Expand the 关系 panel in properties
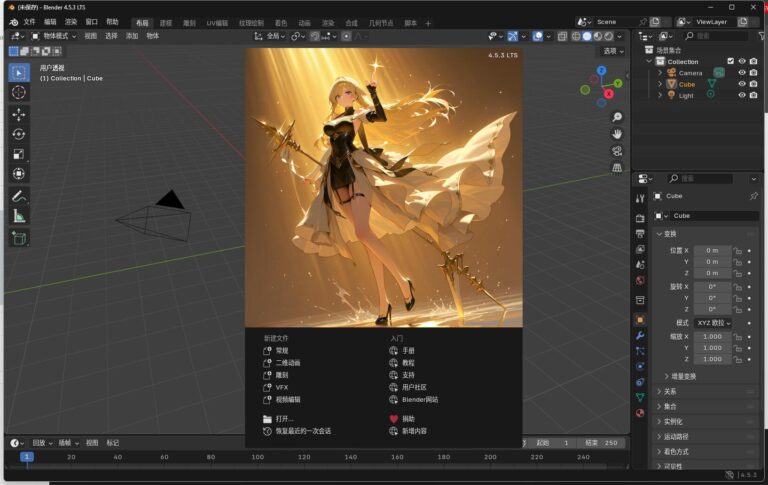 pos(670,392)
